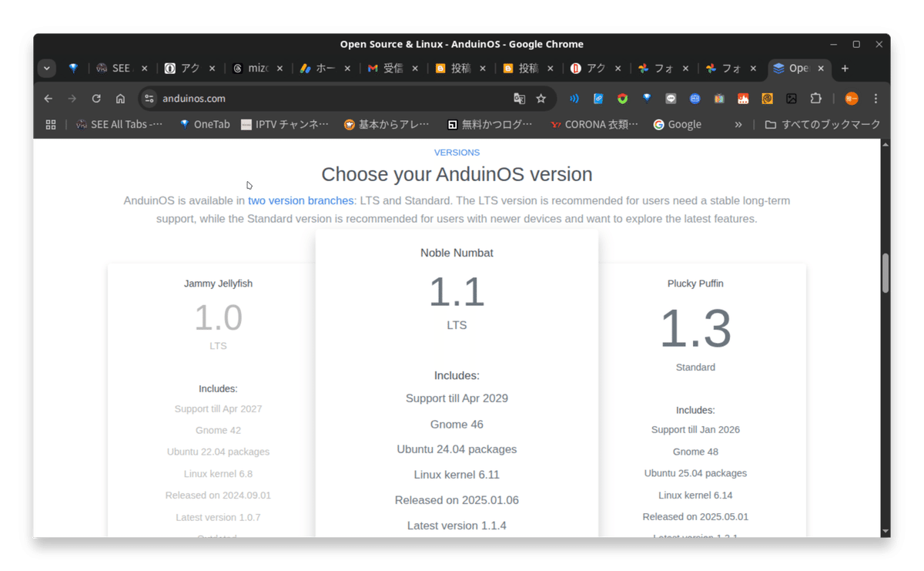Click the LINE extension icon

(x=670, y=98)
